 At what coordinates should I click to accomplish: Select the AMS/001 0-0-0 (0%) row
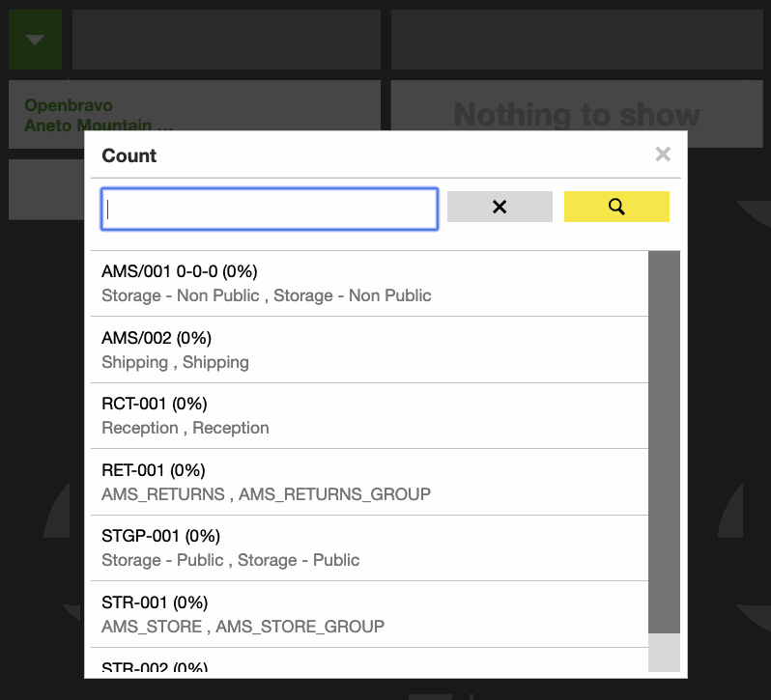click(x=369, y=284)
